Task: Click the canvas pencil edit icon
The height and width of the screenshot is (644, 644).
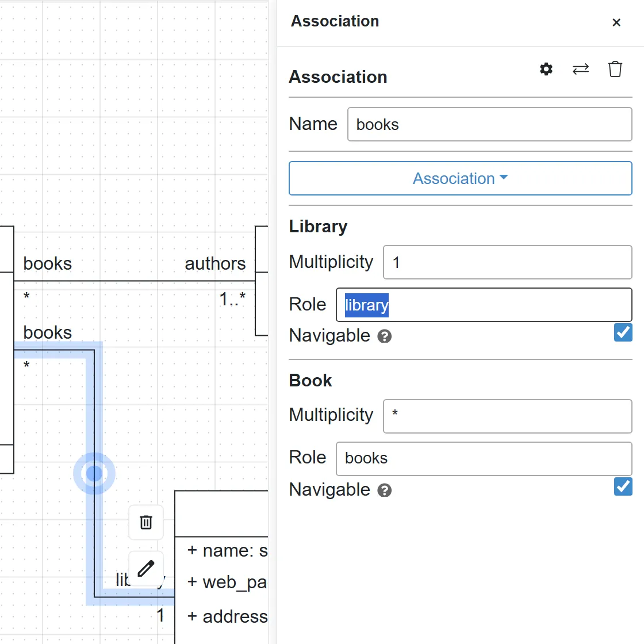Action: pyautogui.click(x=146, y=569)
